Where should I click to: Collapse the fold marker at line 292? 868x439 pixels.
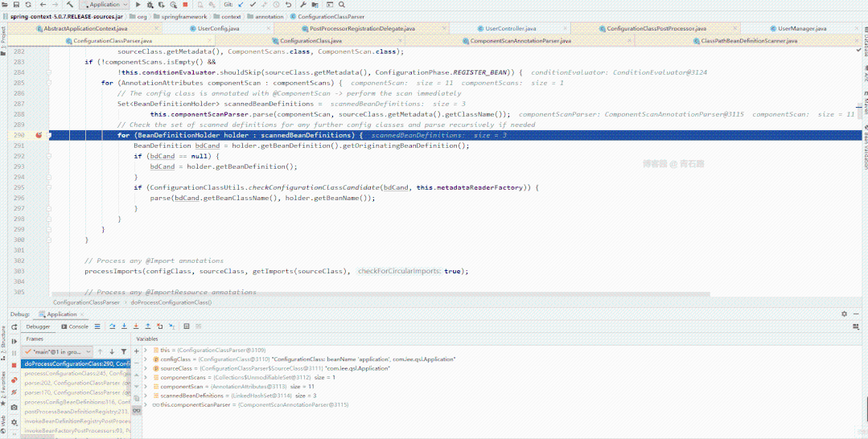point(49,156)
